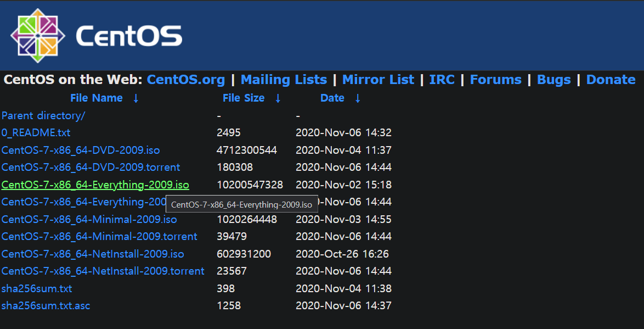This screenshot has height=329, width=644.
Task: Click date 2020-Nov-06 14:37
Action: click(344, 306)
